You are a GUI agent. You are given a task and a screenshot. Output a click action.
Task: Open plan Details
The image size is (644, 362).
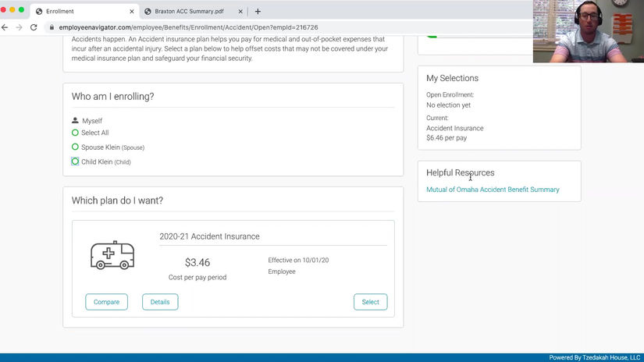(x=160, y=302)
